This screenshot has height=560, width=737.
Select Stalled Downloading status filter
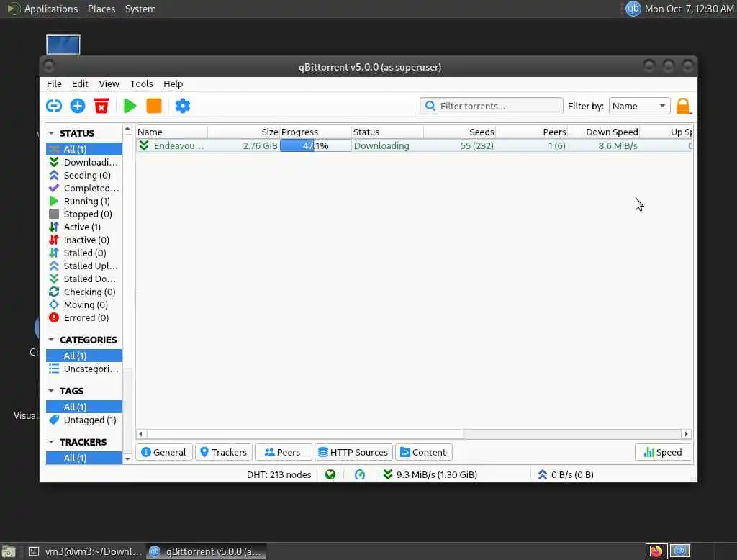84,279
